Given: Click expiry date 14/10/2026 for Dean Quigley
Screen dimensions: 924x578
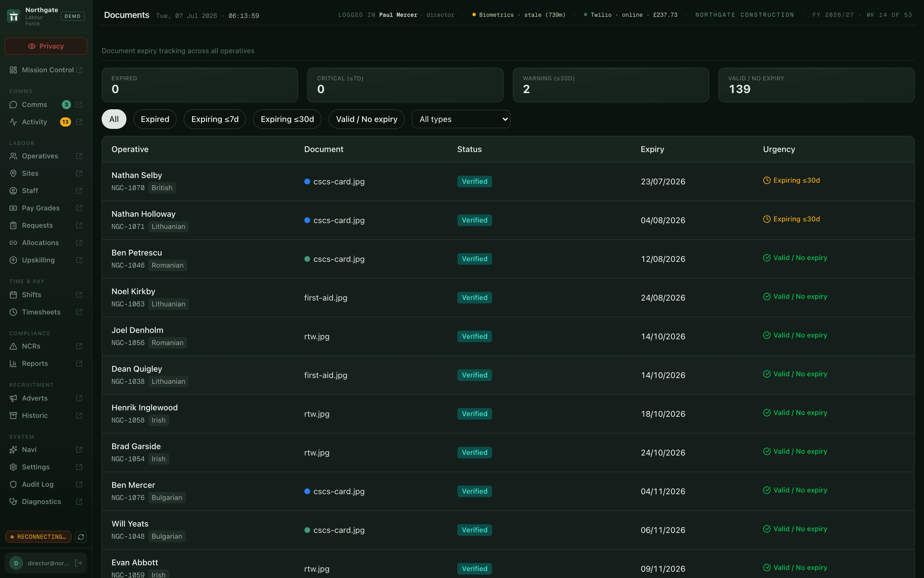Looking at the screenshot, I should tap(663, 375).
